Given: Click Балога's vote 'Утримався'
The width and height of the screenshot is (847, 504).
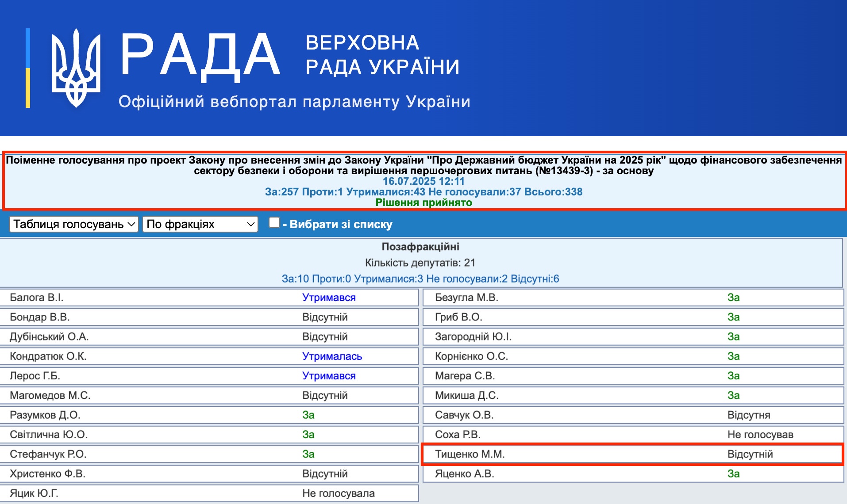Looking at the screenshot, I should (329, 298).
